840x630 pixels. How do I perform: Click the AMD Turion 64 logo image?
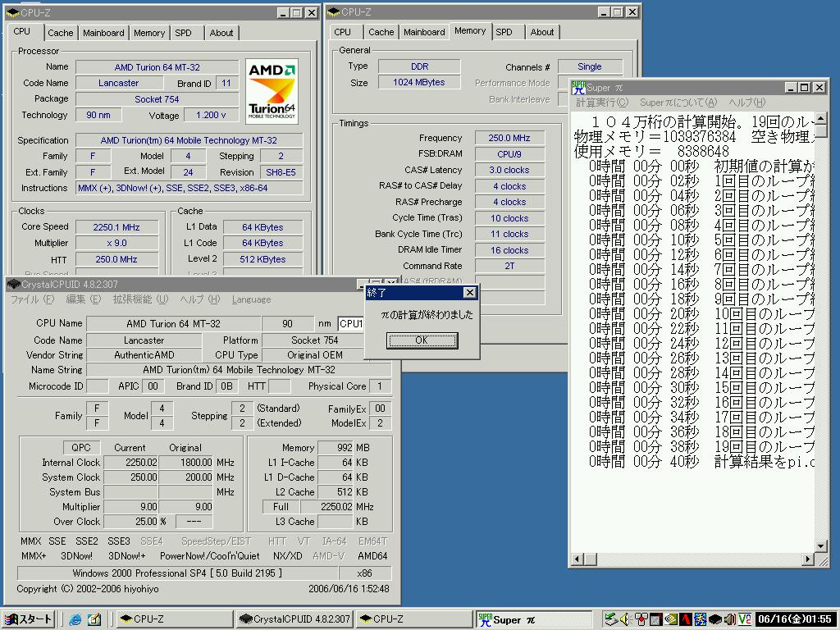pos(272,91)
